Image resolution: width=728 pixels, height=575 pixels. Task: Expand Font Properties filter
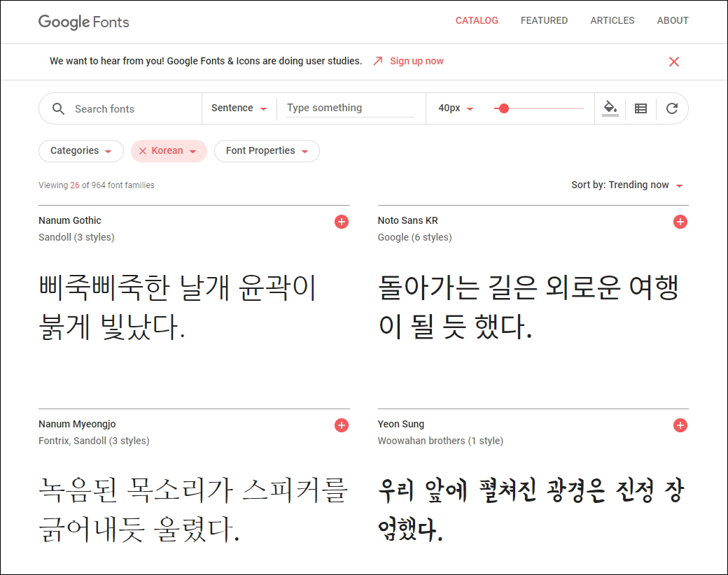click(x=267, y=151)
